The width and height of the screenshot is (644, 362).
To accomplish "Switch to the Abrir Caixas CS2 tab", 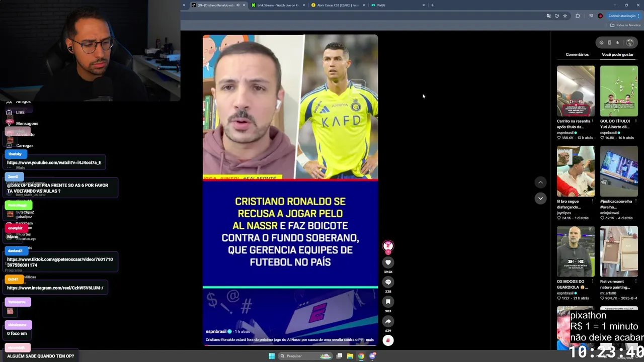I will coord(337,5).
